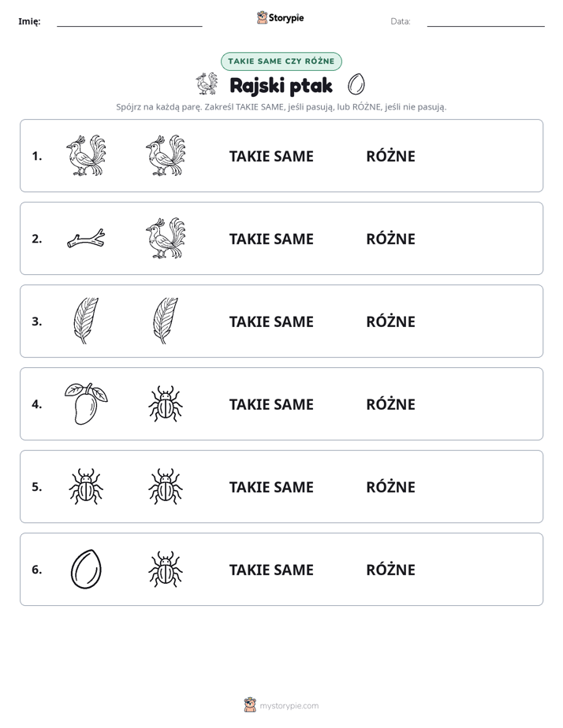Select RÓŻNE for row 6
The width and height of the screenshot is (563, 728).
[390, 569]
